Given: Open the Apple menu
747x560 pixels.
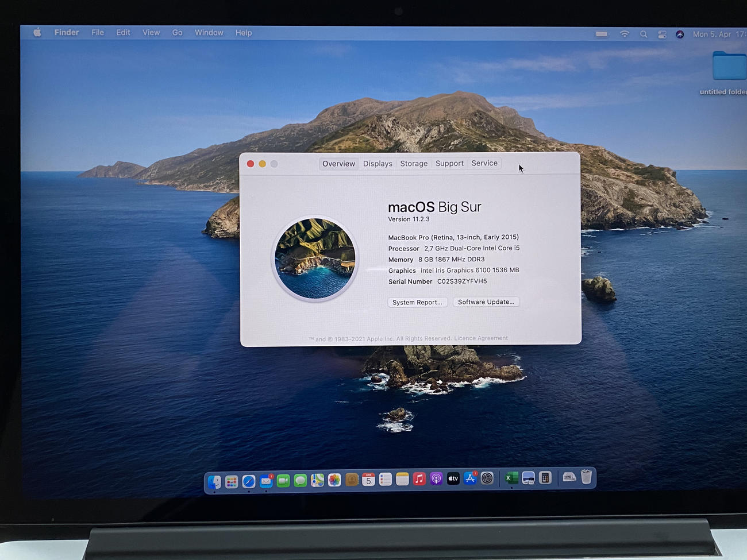Looking at the screenshot, I should 37,33.
